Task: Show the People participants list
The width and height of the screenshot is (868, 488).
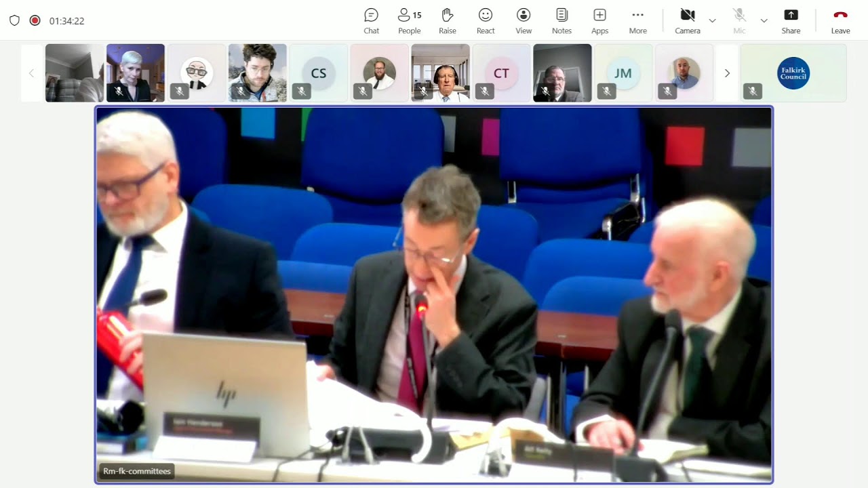Action: pos(410,21)
